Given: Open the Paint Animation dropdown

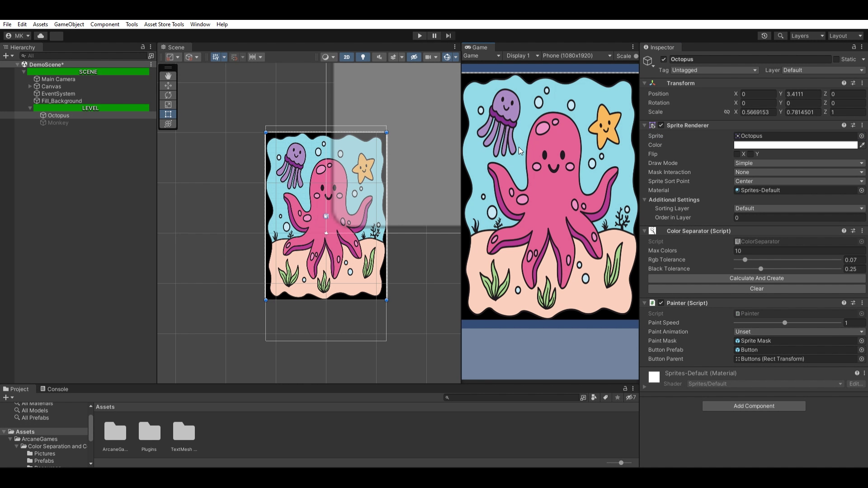Looking at the screenshot, I should click(799, 332).
